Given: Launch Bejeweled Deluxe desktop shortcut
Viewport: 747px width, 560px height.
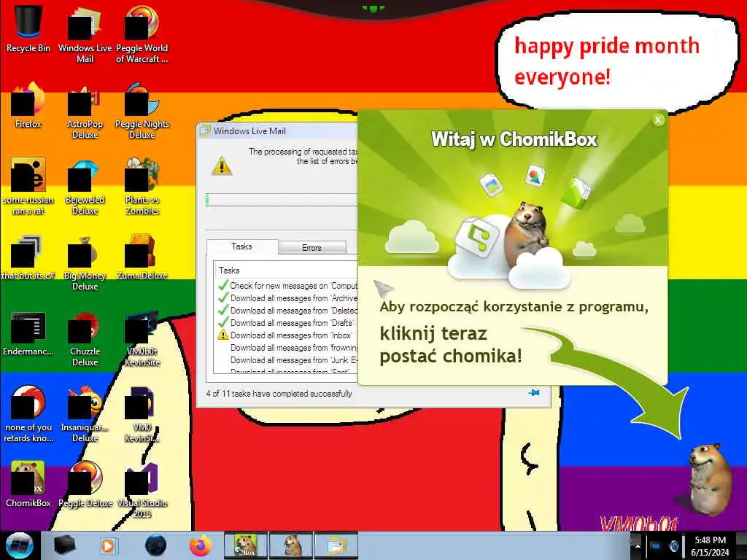Looking at the screenshot, I should point(85,186).
